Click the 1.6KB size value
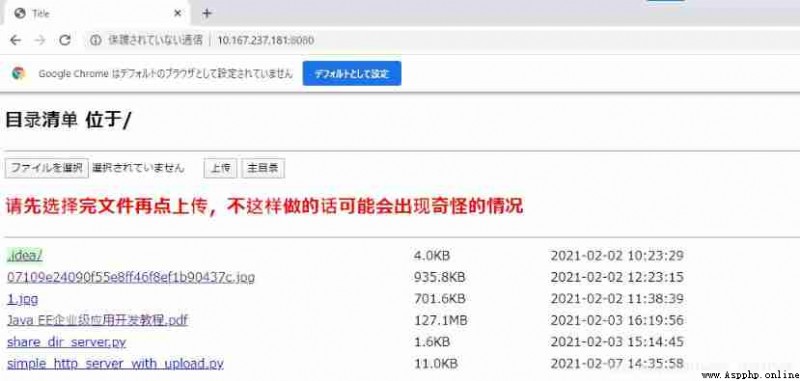 tap(432, 342)
